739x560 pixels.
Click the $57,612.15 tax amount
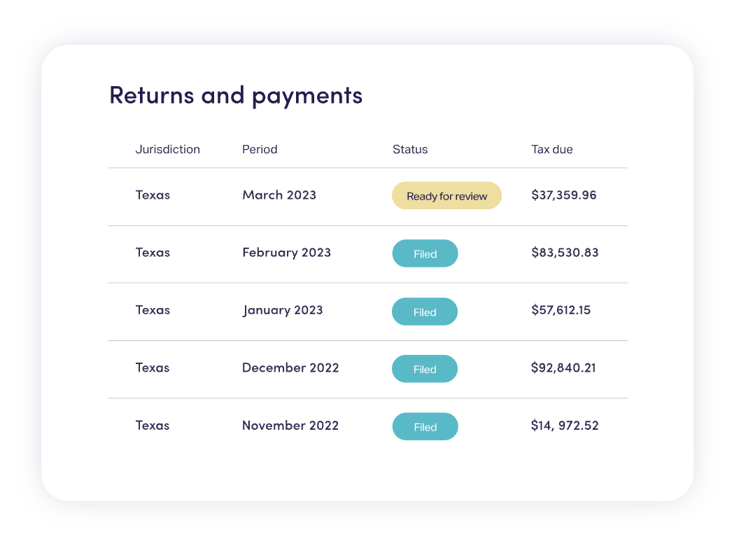561,310
